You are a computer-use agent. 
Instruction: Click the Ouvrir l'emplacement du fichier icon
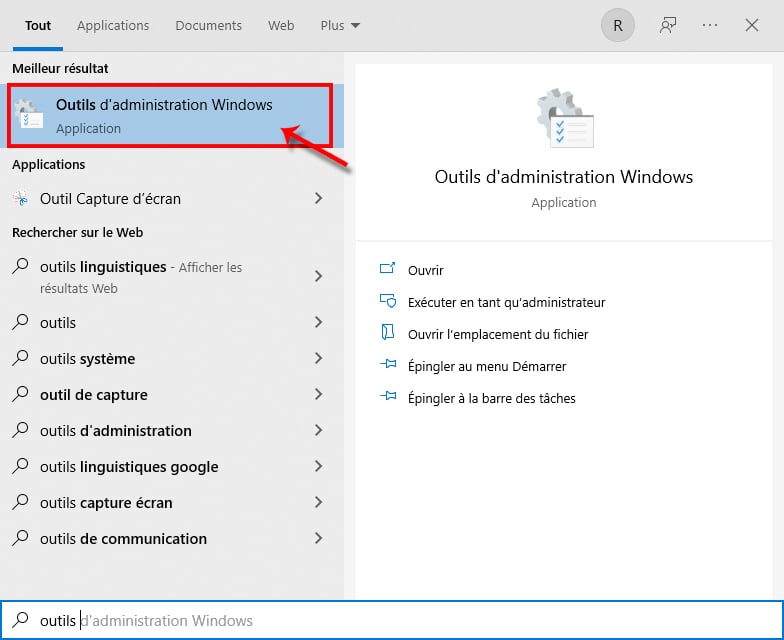click(388, 332)
